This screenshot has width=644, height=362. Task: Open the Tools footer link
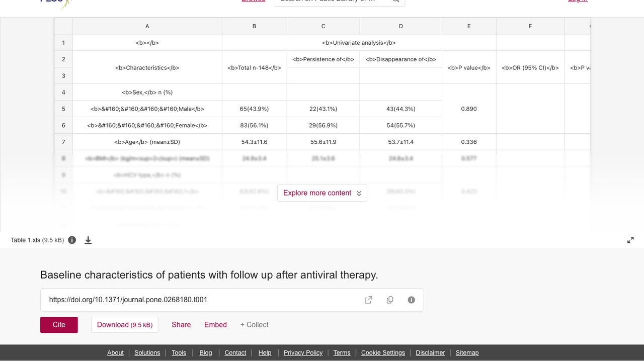[179, 353]
